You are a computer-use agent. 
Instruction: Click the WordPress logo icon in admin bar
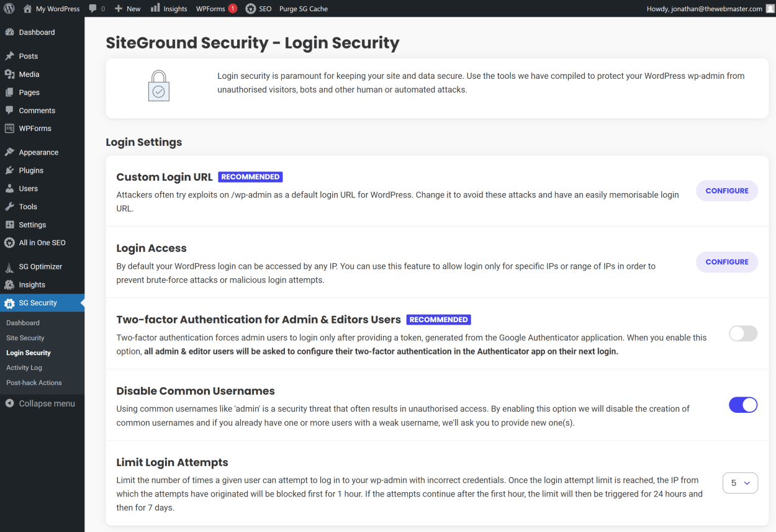click(x=9, y=9)
